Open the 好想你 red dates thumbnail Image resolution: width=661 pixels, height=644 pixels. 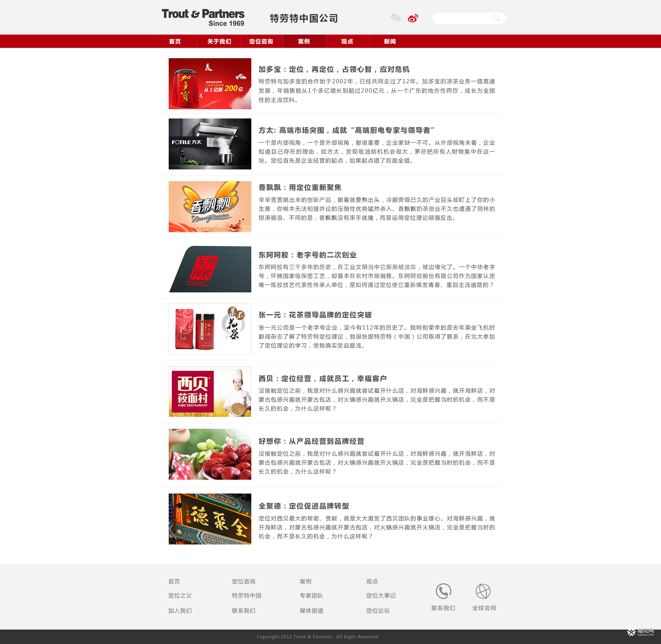(210, 454)
